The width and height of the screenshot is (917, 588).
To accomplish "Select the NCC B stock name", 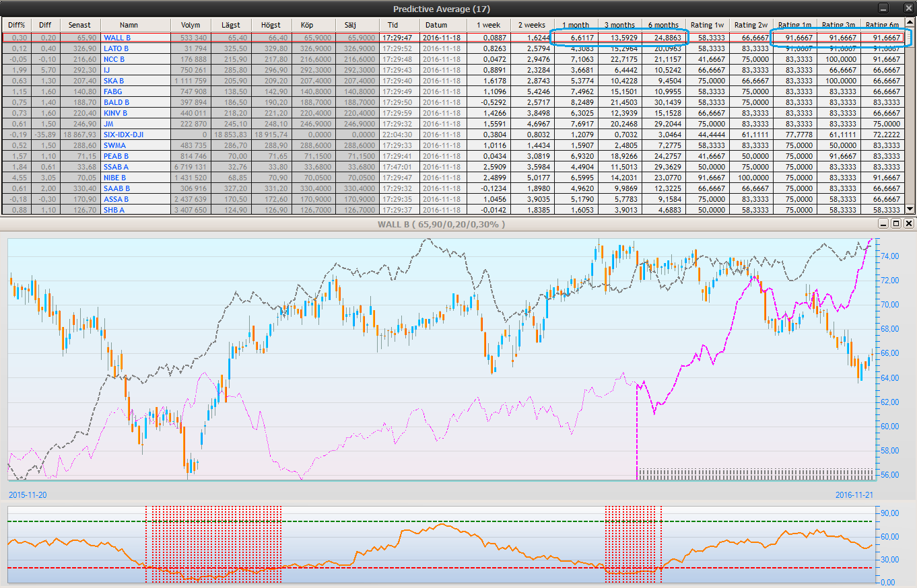I will [x=114, y=59].
